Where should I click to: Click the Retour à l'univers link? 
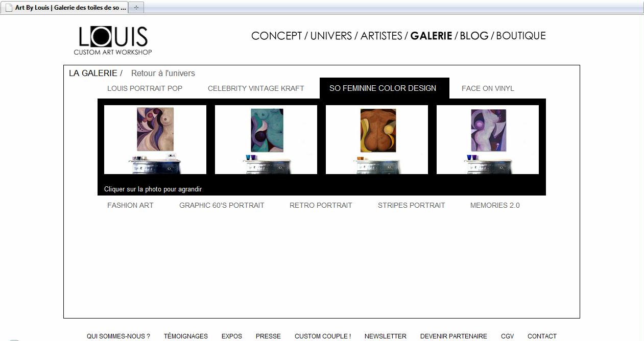click(163, 74)
